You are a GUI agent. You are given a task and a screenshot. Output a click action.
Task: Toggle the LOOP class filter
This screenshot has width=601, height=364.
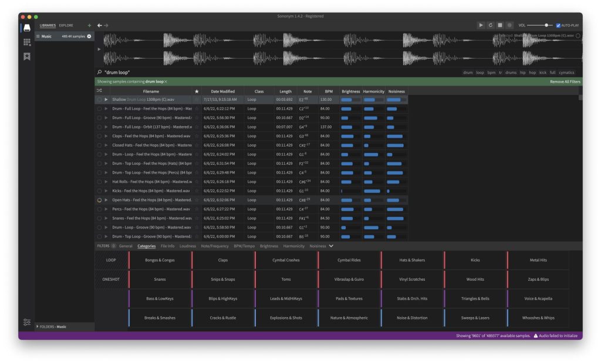coord(111,260)
